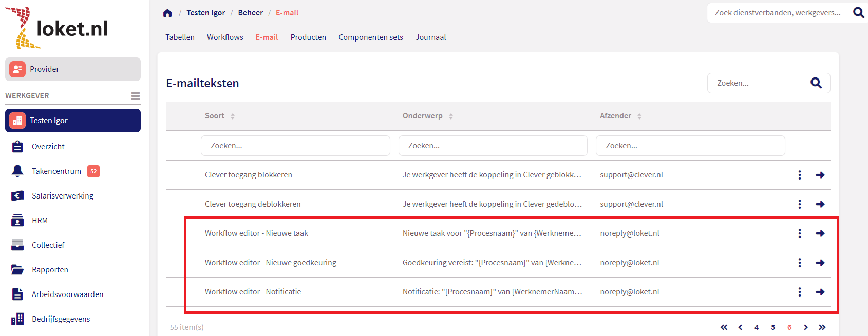Click the global search magnifier icon
The image size is (868, 336).
[858, 13]
